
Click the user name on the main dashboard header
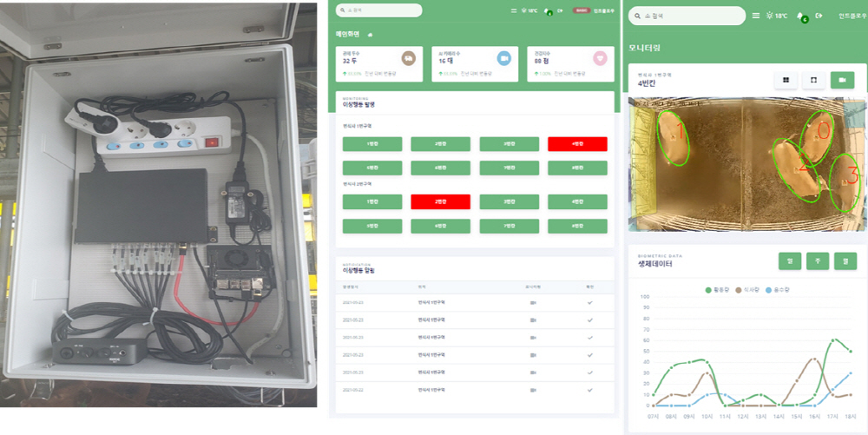pyautogui.click(x=602, y=10)
